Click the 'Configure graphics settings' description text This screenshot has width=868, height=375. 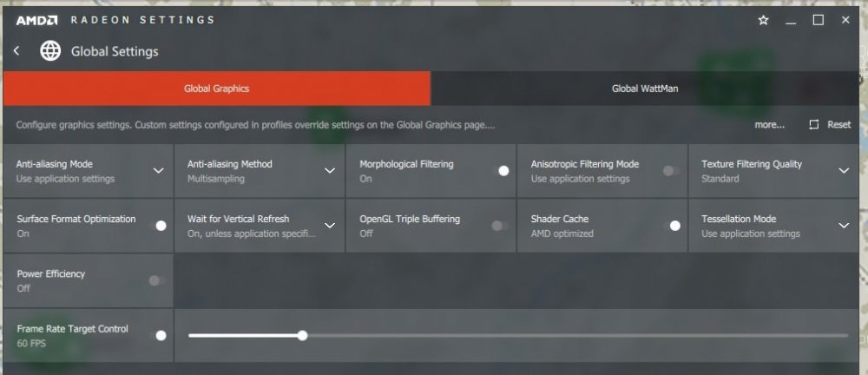255,125
